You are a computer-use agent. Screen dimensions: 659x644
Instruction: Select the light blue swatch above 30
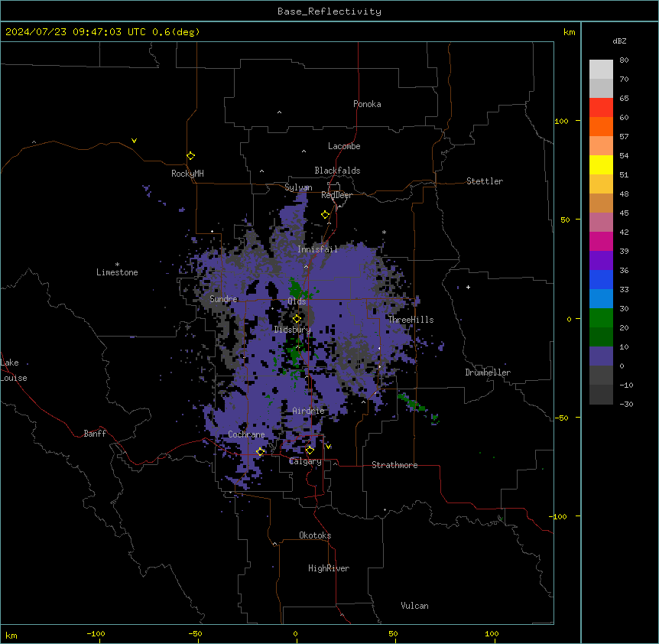[601, 299]
